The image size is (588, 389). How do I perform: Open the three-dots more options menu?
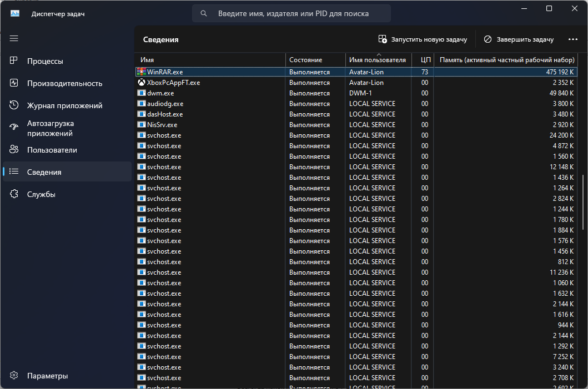pyautogui.click(x=572, y=39)
